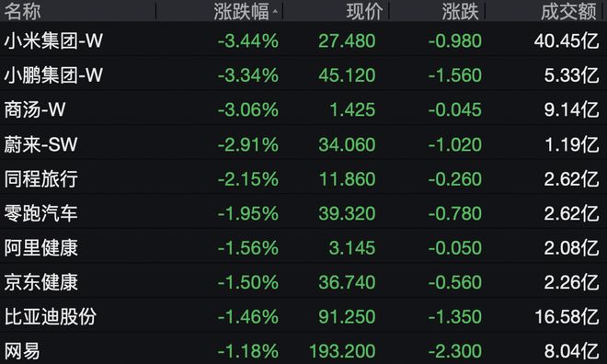This screenshot has width=607, height=364.
Task: Select the 同程旅行 row
Action: [303, 178]
